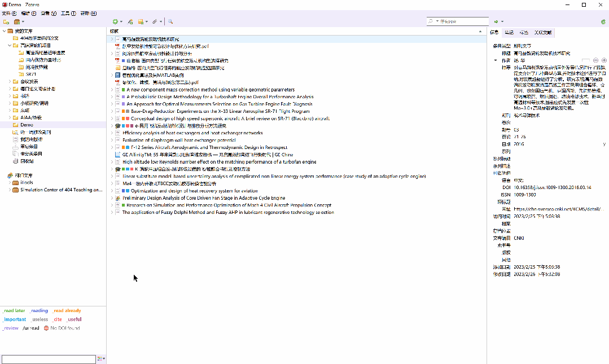Click the SR71 collection folder icon
This screenshot has height=364, width=609.
click(21, 74)
